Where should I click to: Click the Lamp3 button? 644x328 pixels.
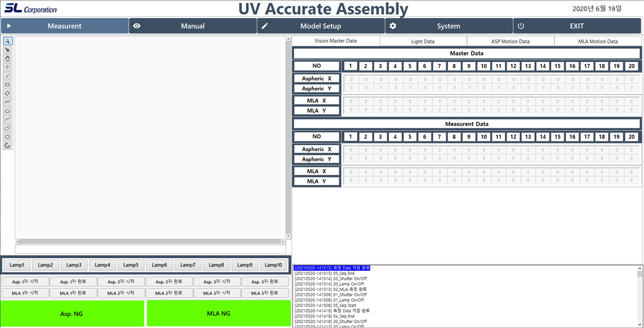pos(74,265)
